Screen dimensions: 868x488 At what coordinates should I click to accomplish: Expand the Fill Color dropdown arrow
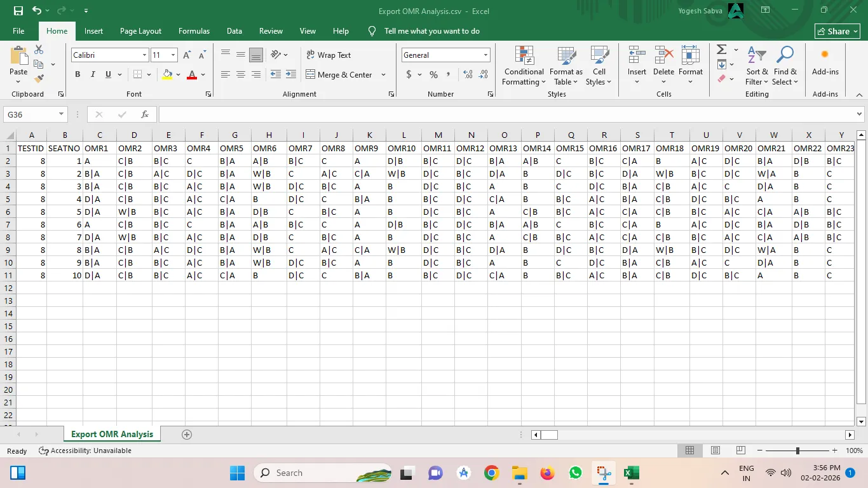click(x=177, y=75)
